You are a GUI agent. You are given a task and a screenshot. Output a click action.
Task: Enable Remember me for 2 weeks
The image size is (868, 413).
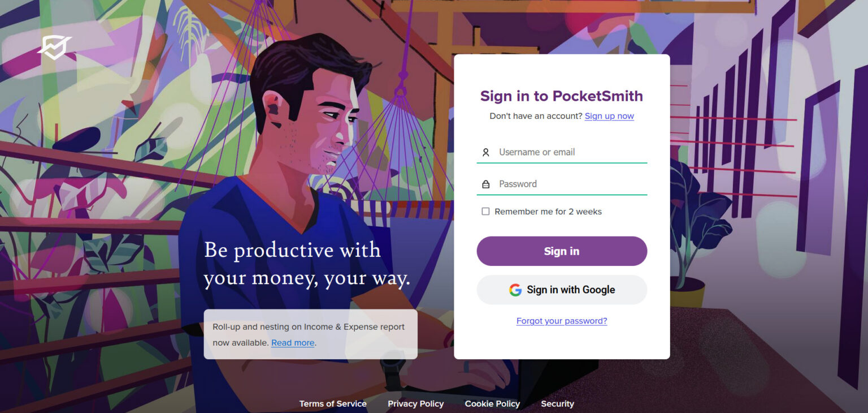pos(485,211)
